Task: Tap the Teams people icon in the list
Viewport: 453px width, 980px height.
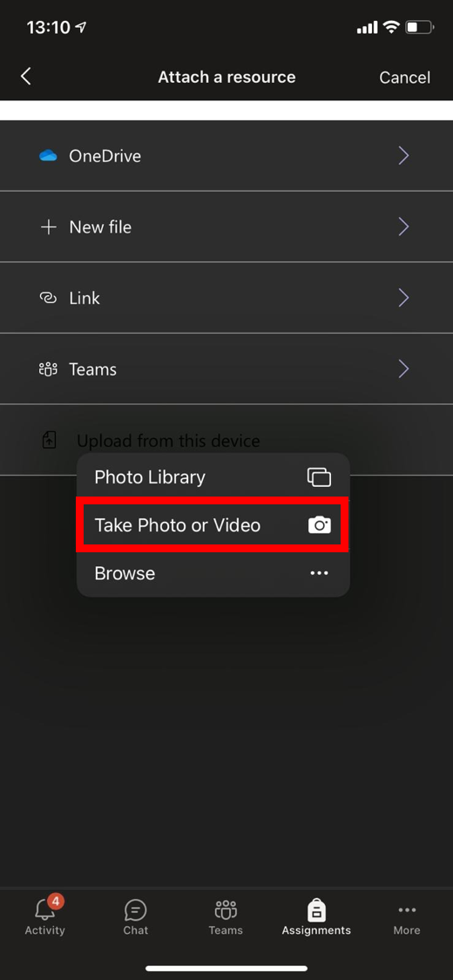Action: pyautogui.click(x=48, y=369)
